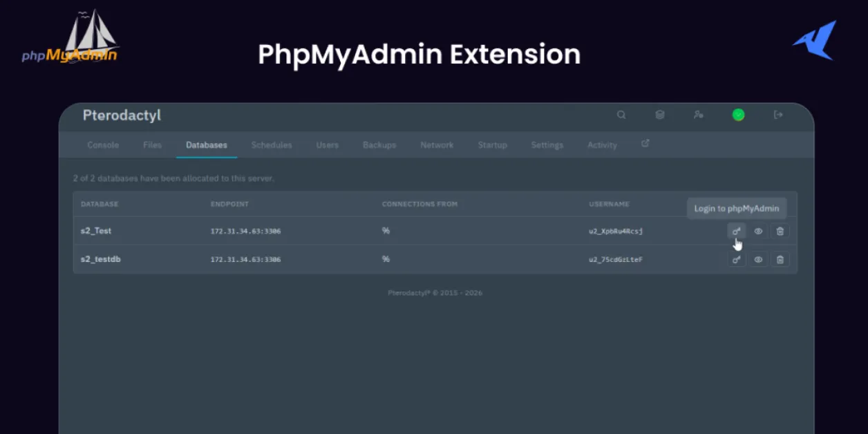Click the % connections value for s2_Test
The width and height of the screenshot is (868, 434).
point(386,231)
